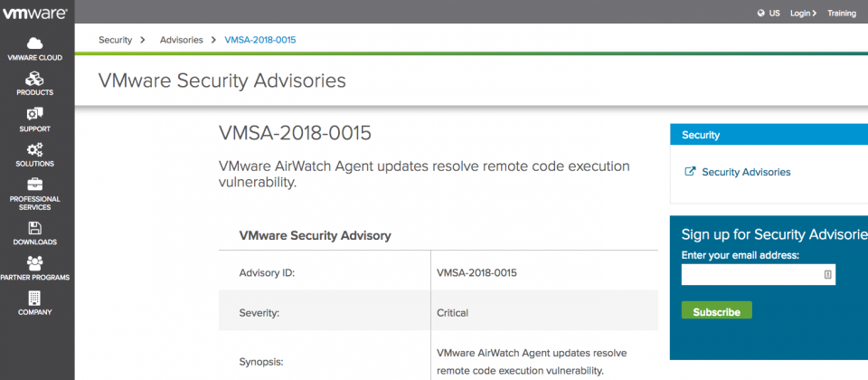
Task: Open the Security Advisories sidebar link
Action: tap(746, 172)
